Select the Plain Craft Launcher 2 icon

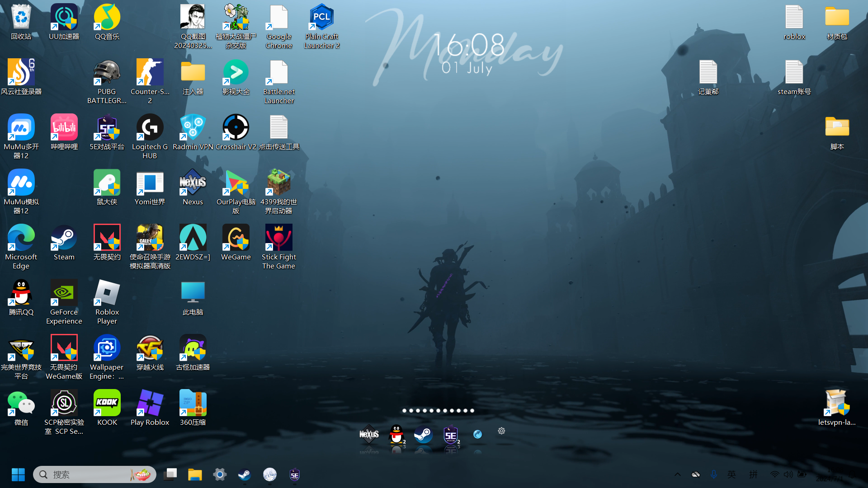pos(322,27)
